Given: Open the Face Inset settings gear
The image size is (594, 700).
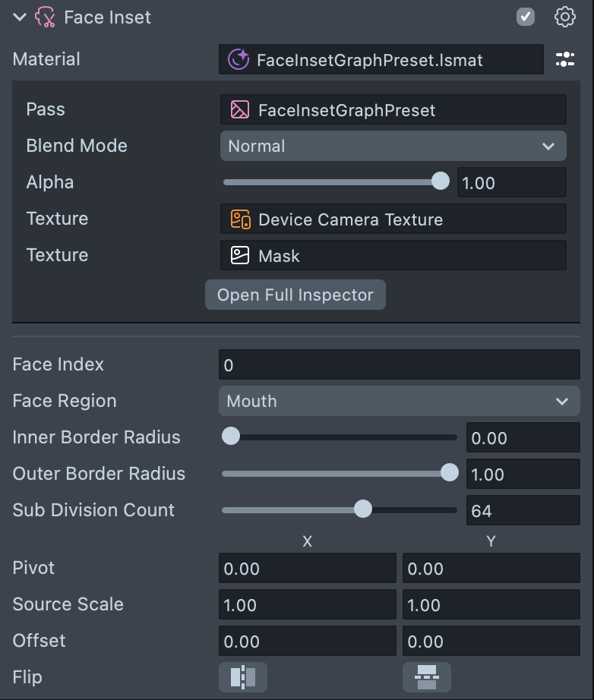Looking at the screenshot, I should pyautogui.click(x=565, y=17).
